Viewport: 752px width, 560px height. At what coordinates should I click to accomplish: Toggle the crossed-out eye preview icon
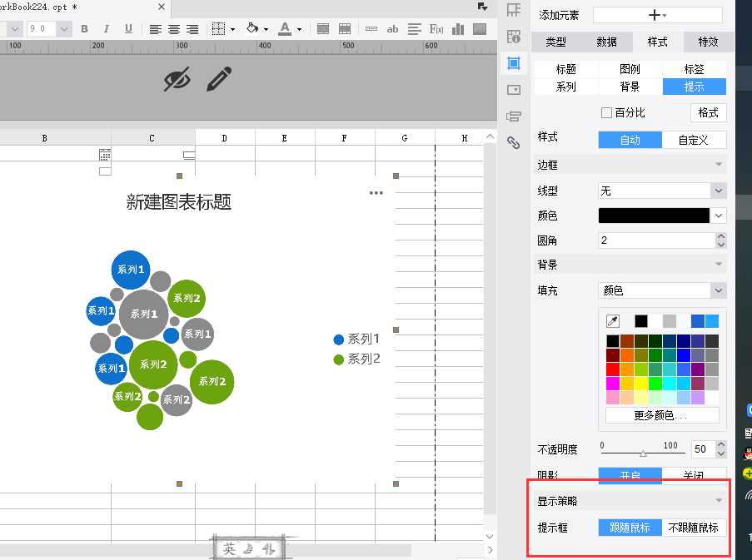point(177,80)
